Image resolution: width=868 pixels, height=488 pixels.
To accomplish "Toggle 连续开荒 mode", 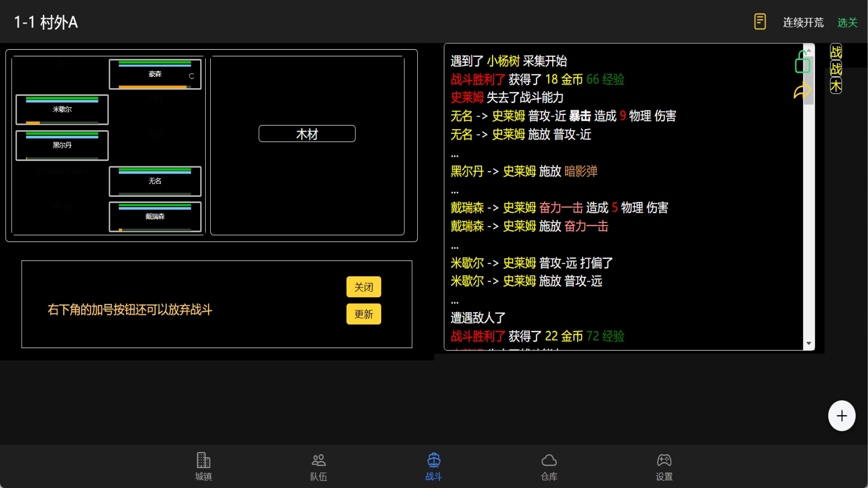I will point(803,22).
